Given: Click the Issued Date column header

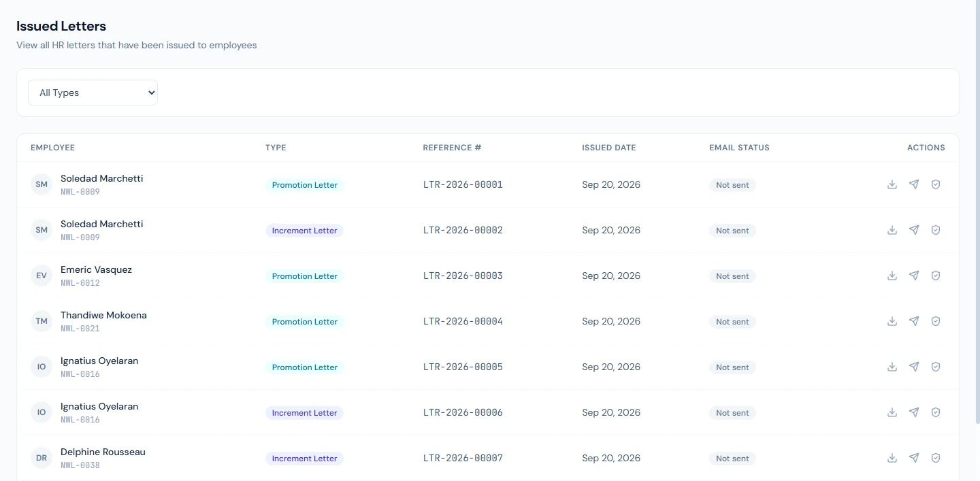Looking at the screenshot, I should coord(608,148).
